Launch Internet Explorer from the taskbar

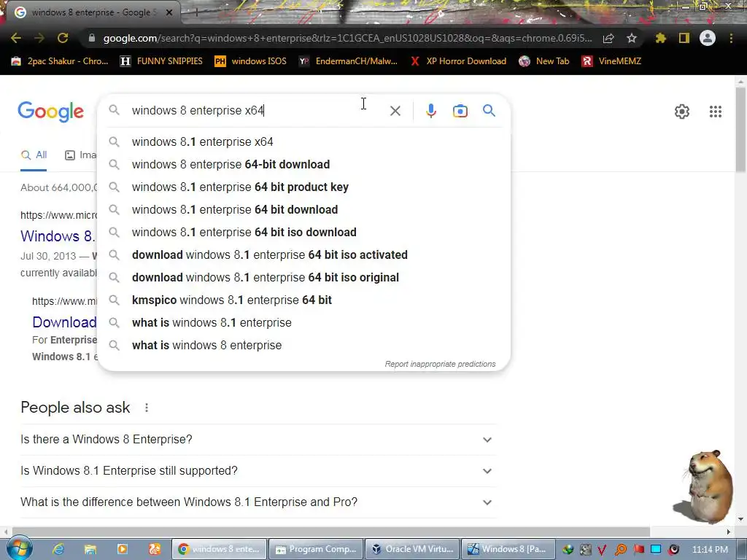[58, 549]
